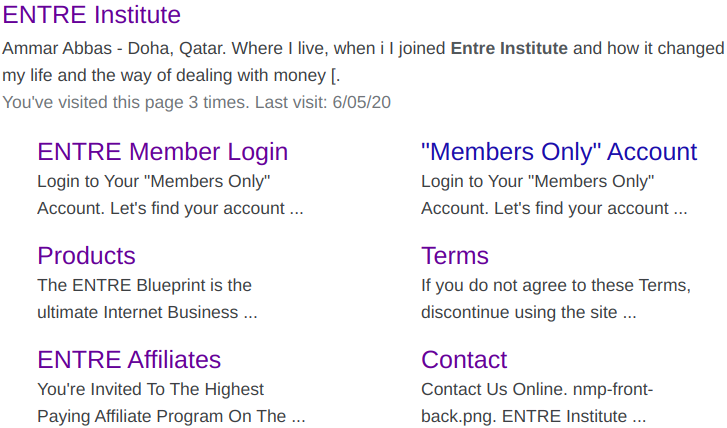The image size is (727, 428).
Task: Click "The ENTRE Blueprint is the" description
Action: click(x=145, y=285)
